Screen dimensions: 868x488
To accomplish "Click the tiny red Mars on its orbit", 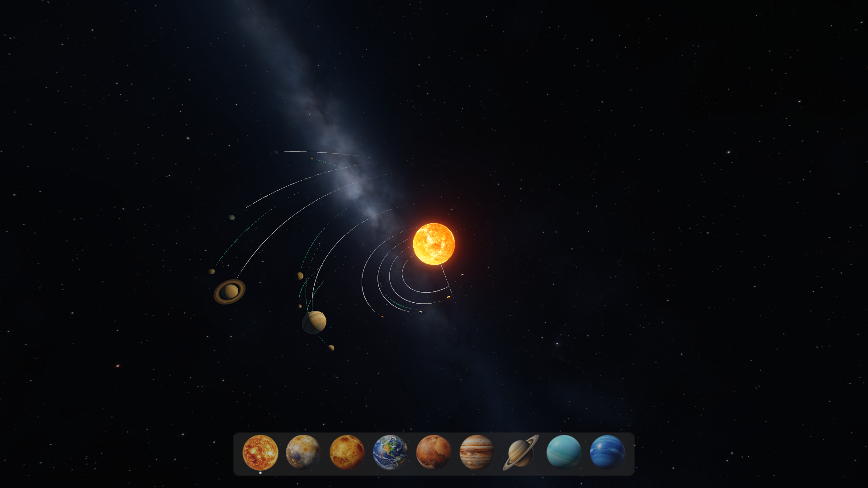I will [x=382, y=317].
